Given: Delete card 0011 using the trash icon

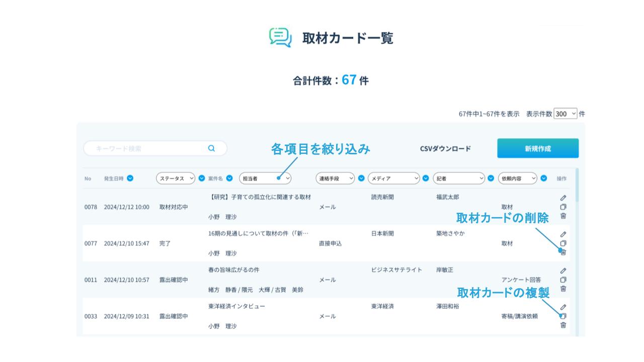Looking at the screenshot, I should pyautogui.click(x=563, y=289).
